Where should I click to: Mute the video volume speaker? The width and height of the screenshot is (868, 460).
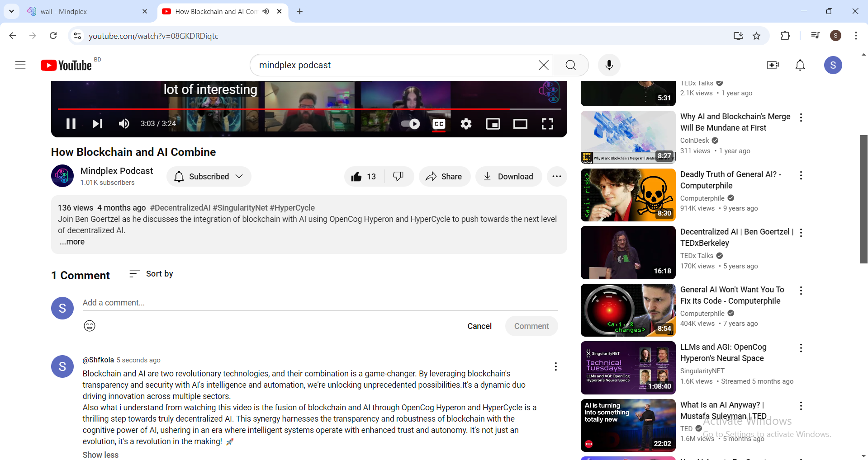click(124, 124)
